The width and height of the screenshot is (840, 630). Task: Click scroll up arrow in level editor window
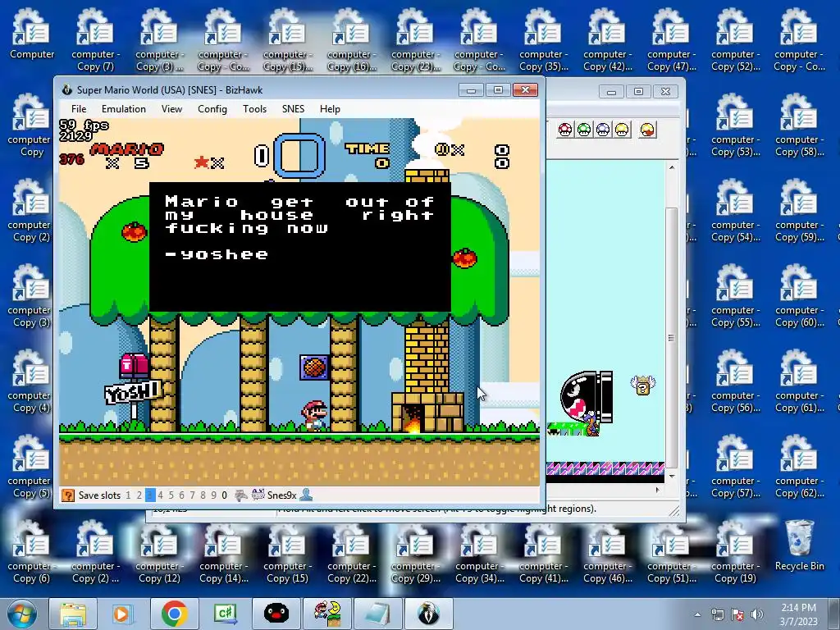pos(672,167)
